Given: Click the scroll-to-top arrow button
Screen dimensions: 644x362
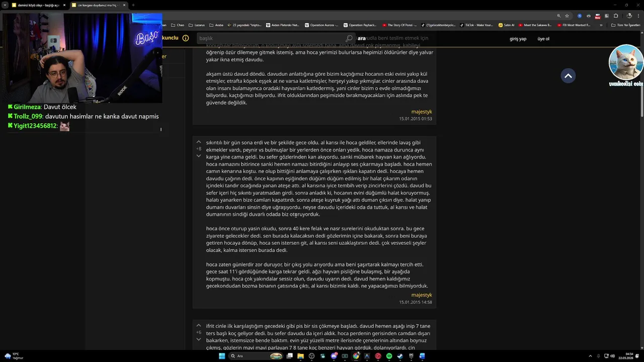Looking at the screenshot, I should [568, 76].
